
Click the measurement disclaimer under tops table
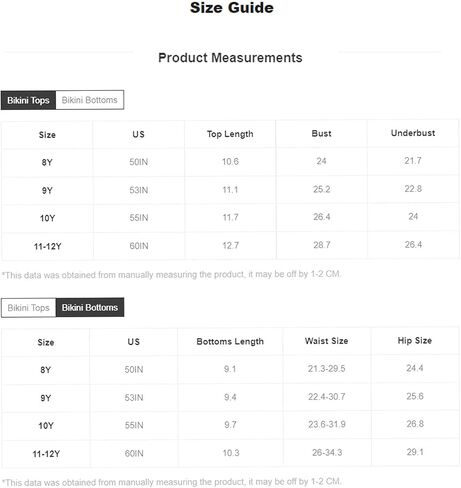[x=171, y=275]
